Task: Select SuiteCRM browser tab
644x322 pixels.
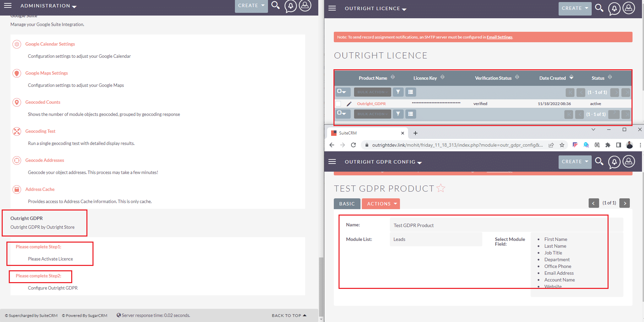Action: (x=368, y=133)
